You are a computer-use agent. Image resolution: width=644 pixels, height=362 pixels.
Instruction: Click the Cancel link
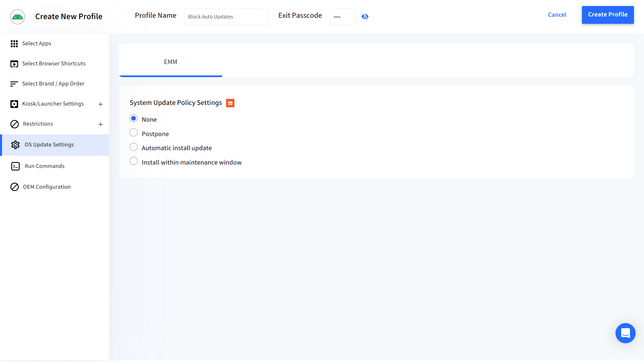(557, 15)
